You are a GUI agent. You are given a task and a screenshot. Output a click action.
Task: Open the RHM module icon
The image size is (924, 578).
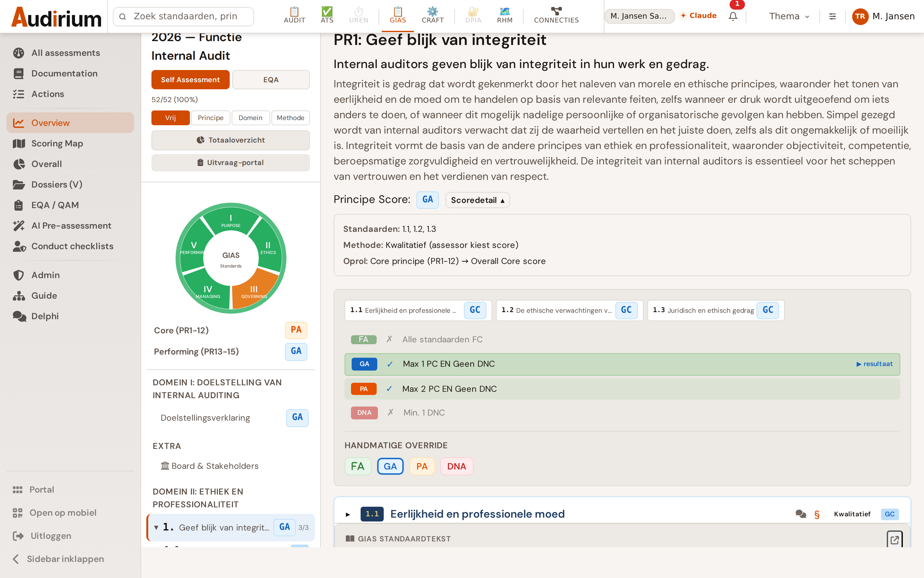click(504, 16)
